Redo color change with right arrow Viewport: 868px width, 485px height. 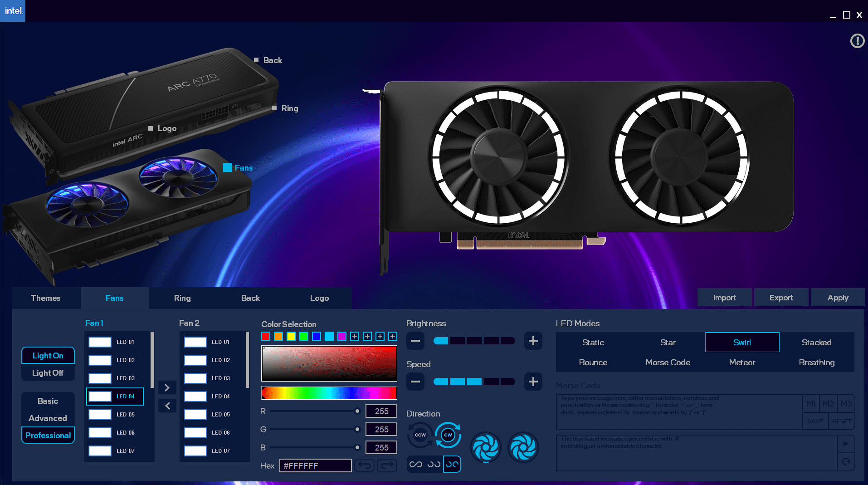tap(387, 465)
